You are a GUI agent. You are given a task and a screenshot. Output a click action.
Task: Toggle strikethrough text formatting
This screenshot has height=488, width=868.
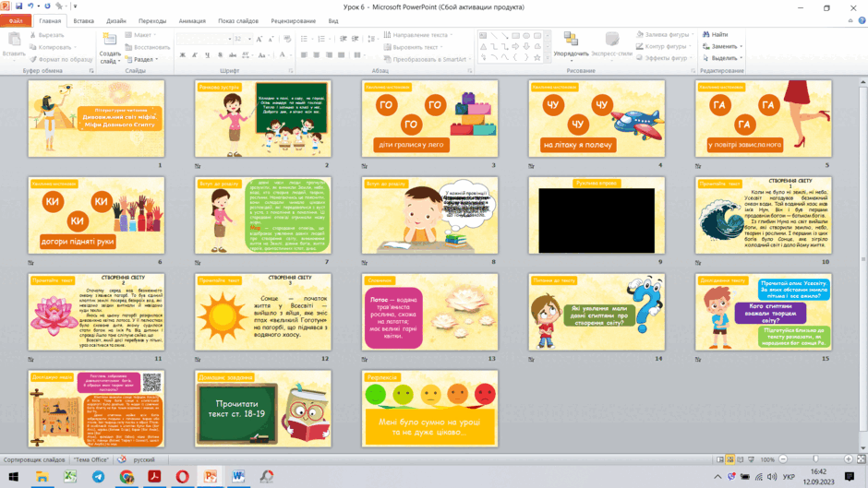tap(233, 54)
